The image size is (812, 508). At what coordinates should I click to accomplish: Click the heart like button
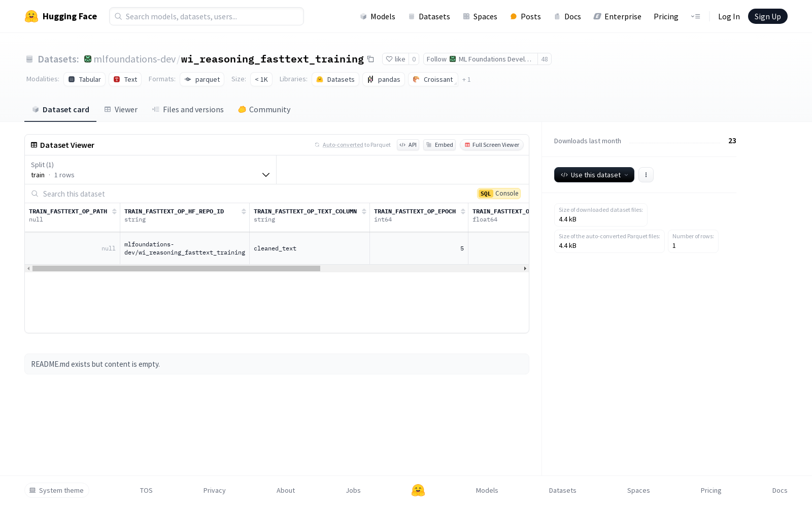(395, 59)
